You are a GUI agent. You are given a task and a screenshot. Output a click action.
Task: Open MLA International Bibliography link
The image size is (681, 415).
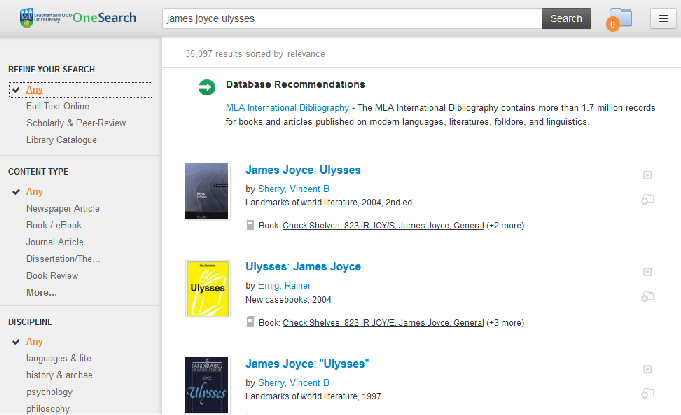click(x=288, y=108)
